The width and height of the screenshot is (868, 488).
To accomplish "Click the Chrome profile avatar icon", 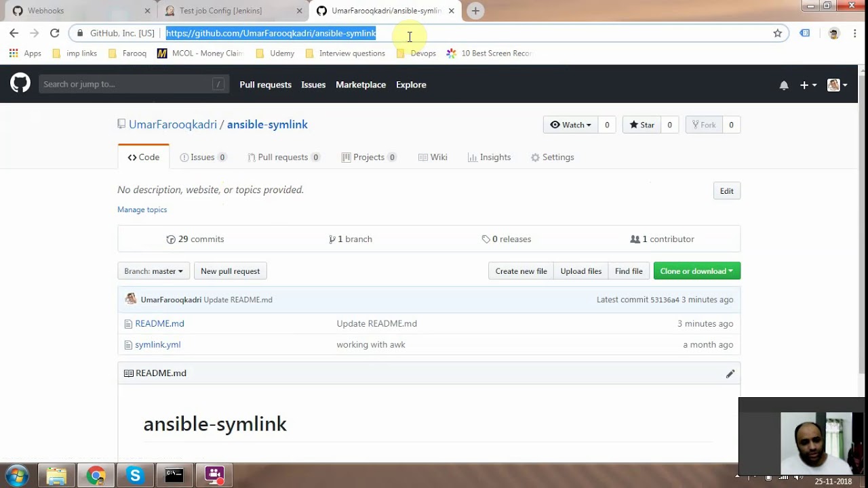I will [x=834, y=33].
